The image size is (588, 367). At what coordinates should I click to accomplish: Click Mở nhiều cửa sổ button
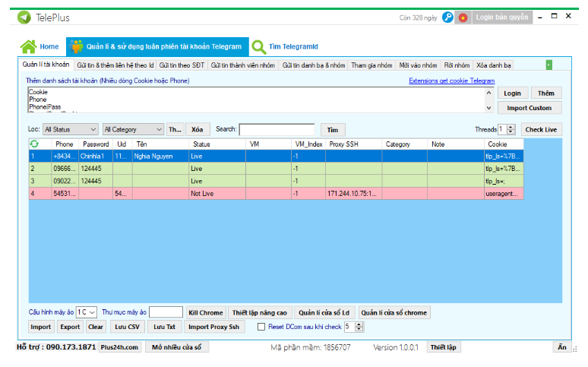[176, 347]
